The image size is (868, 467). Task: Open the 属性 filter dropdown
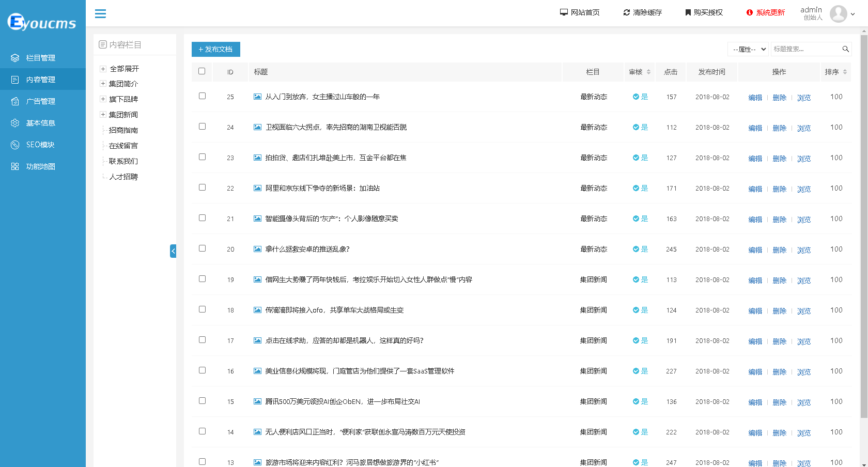[748, 49]
